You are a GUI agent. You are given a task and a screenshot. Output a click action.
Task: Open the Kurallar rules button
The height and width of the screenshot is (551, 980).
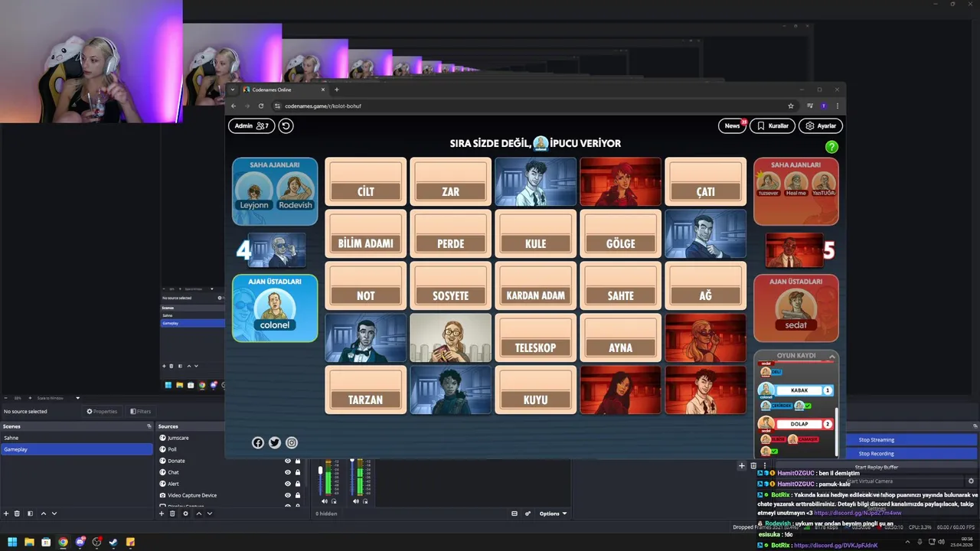(773, 126)
